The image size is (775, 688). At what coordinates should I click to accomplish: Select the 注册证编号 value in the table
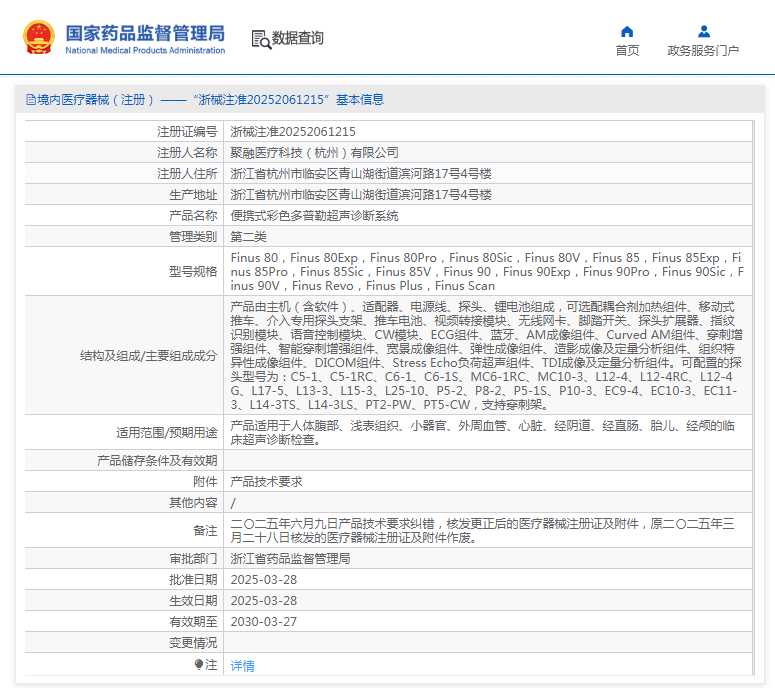point(293,131)
